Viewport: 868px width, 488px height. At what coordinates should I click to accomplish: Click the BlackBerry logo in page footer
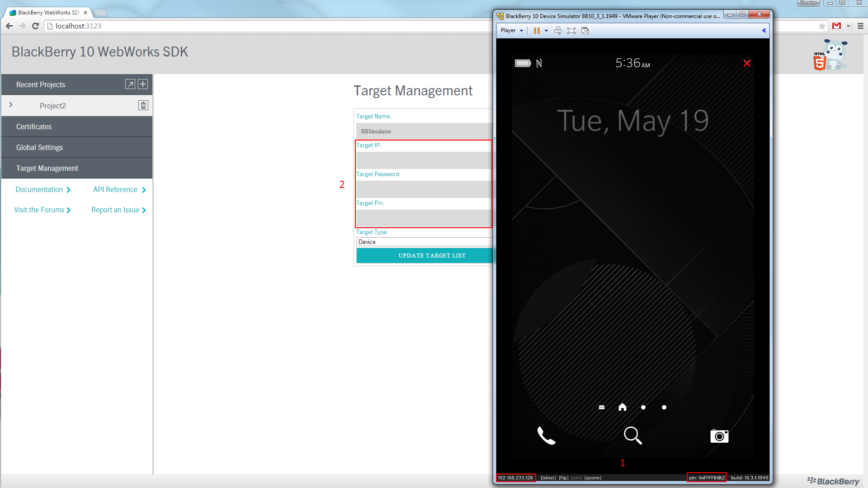[833, 481]
